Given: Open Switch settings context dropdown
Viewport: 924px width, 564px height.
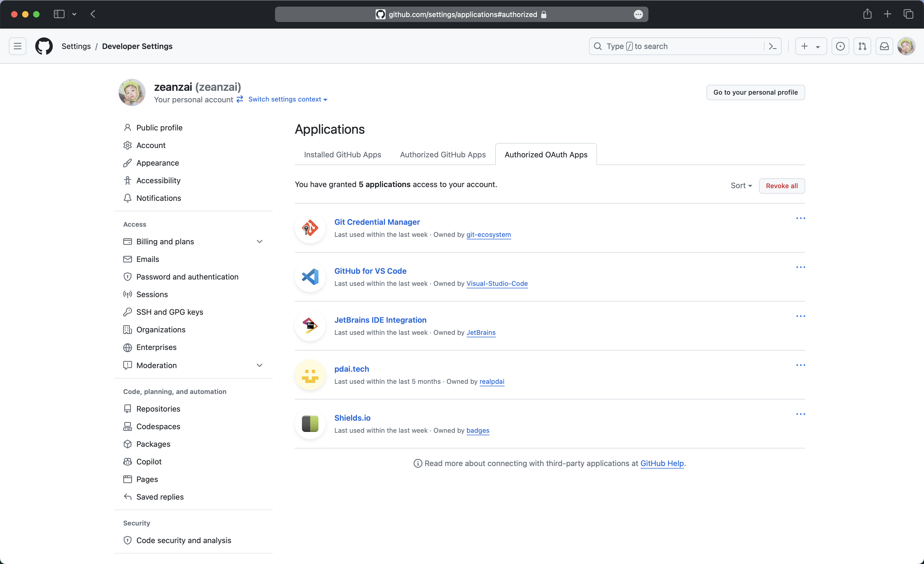Looking at the screenshot, I should click(287, 99).
